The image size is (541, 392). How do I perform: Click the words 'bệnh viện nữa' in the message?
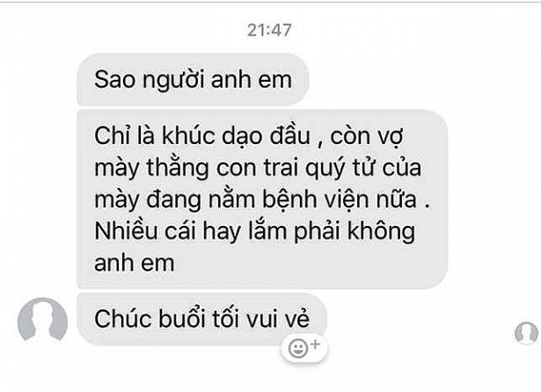(x=340, y=200)
